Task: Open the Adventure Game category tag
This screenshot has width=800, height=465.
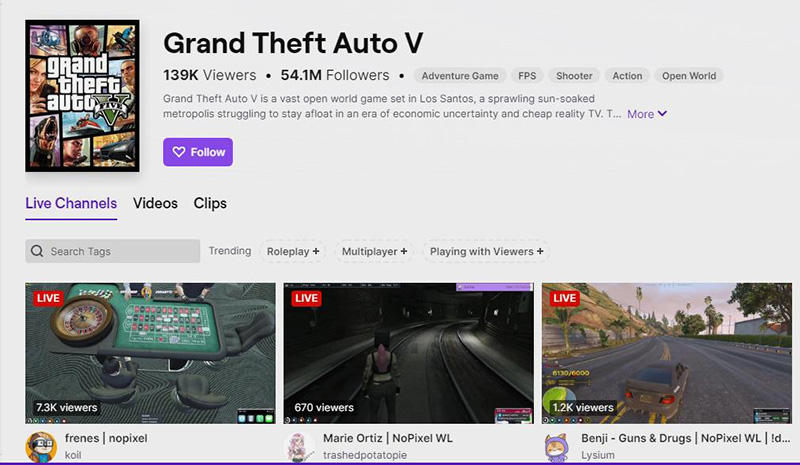Action: [x=460, y=76]
